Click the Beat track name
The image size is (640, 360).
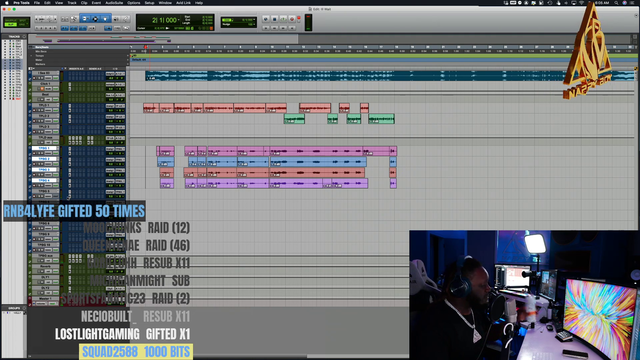point(45,94)
